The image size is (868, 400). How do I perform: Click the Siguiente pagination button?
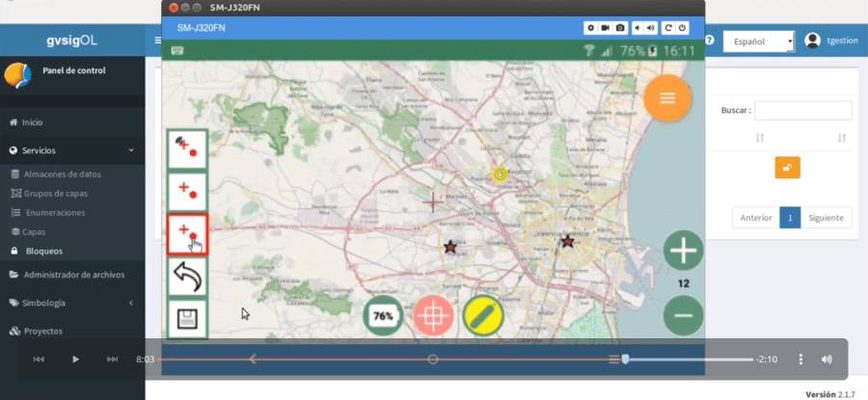point(827,218)
